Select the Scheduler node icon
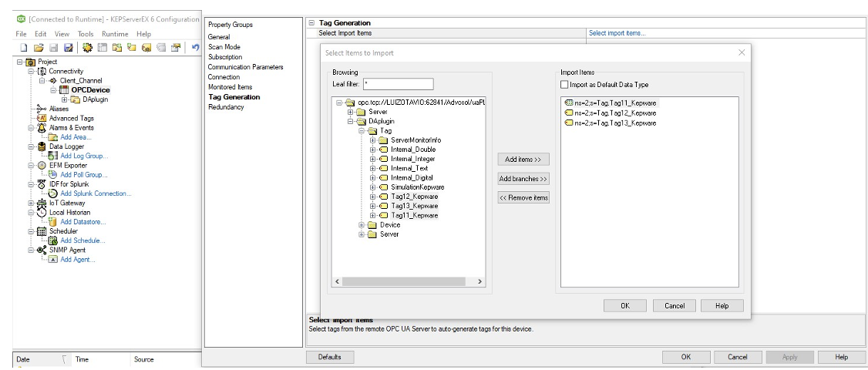Image resolution: width=868 pixels, height=370 pixels. 42,231
